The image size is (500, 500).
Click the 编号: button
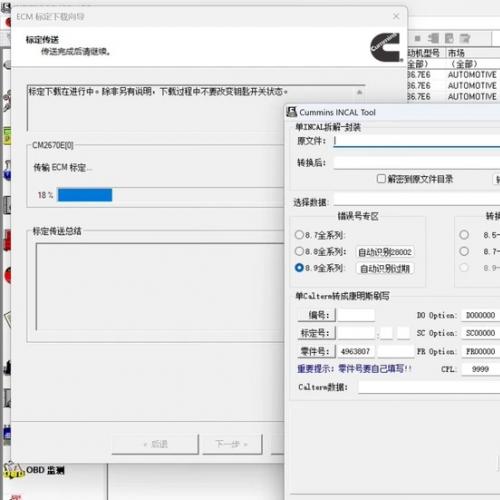316,315
